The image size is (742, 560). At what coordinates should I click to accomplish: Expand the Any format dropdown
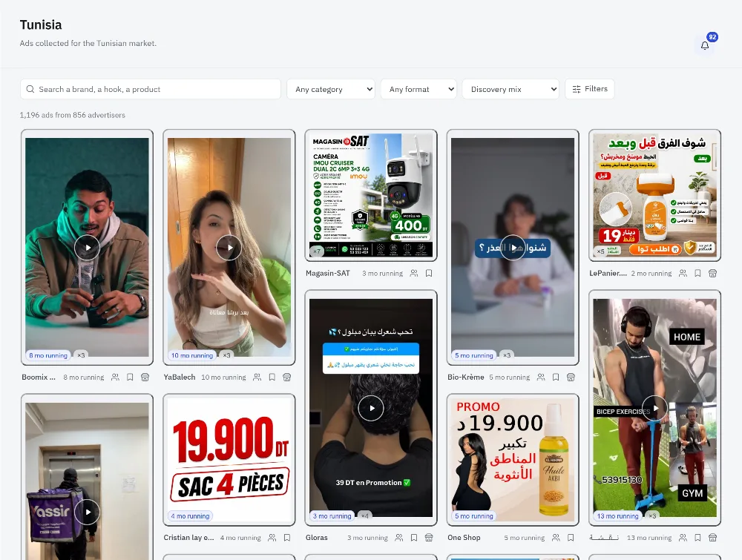click(418, 89)
